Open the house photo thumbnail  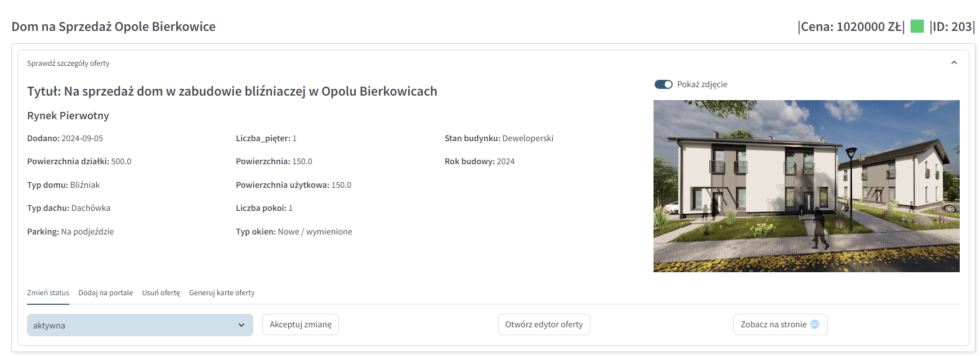(807, 186)
